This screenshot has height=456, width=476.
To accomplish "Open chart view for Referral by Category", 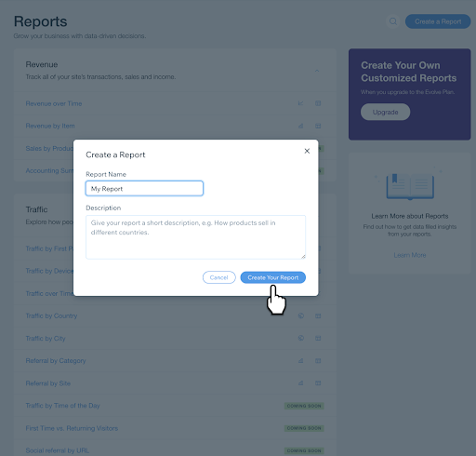I will pos(300,361).
